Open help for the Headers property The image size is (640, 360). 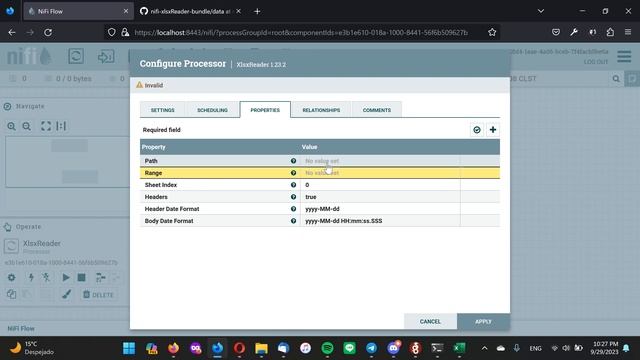[x=293, y=197]
